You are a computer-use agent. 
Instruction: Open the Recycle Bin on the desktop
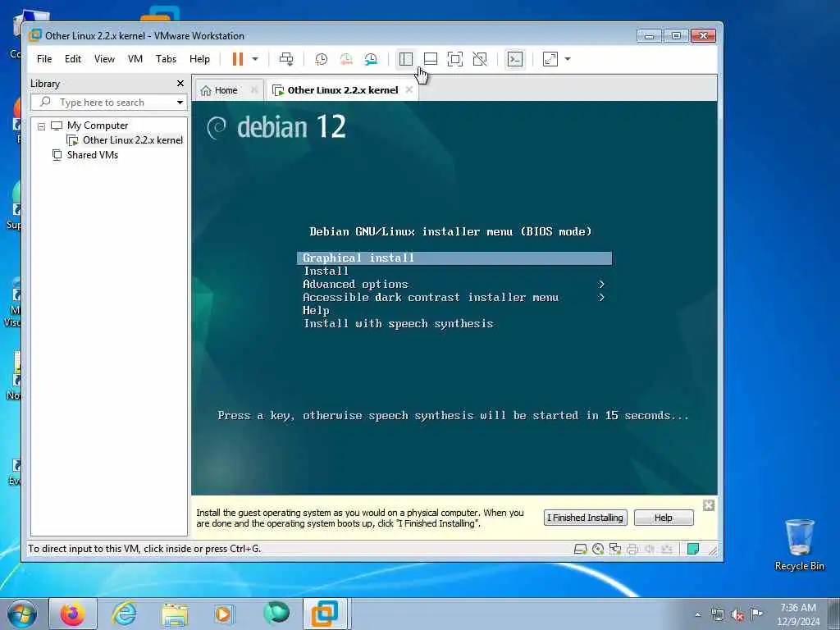point(799,545)
